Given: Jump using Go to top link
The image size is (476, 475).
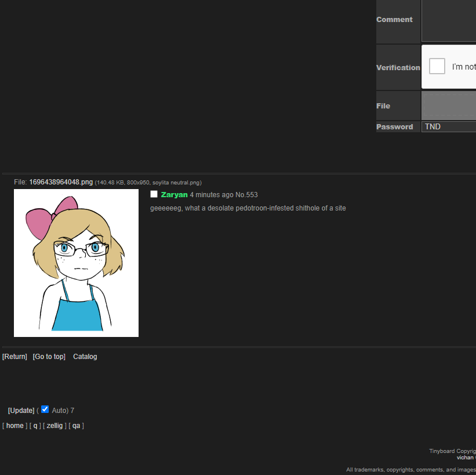Looking at the screenshot, I should tap(49, 357).
